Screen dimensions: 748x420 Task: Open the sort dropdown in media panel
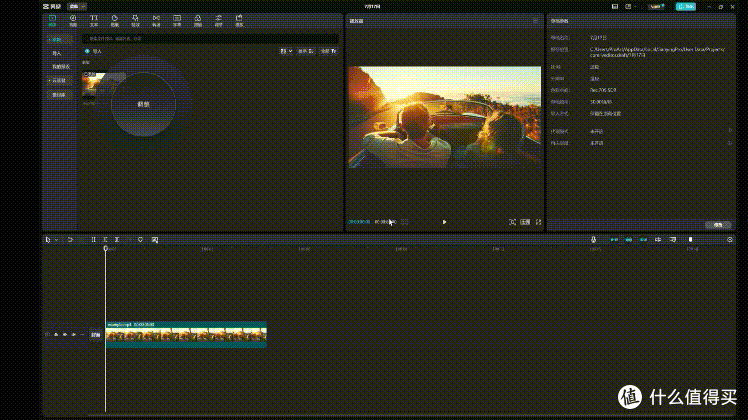point(306,51)
